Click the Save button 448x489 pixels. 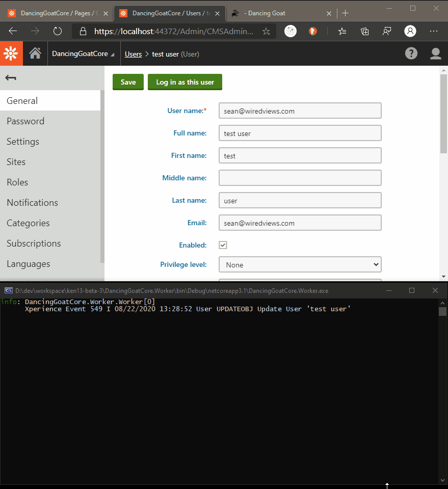[128, 82]
